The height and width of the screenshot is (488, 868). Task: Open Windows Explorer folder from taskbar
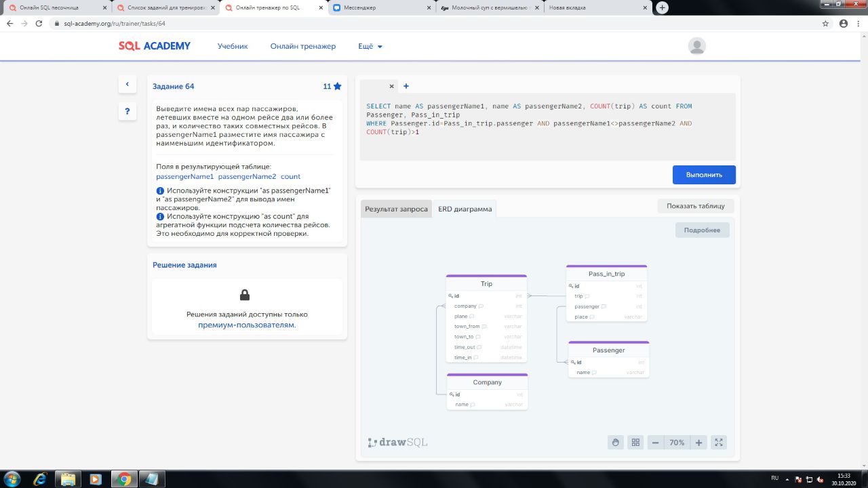pos(68,479)
